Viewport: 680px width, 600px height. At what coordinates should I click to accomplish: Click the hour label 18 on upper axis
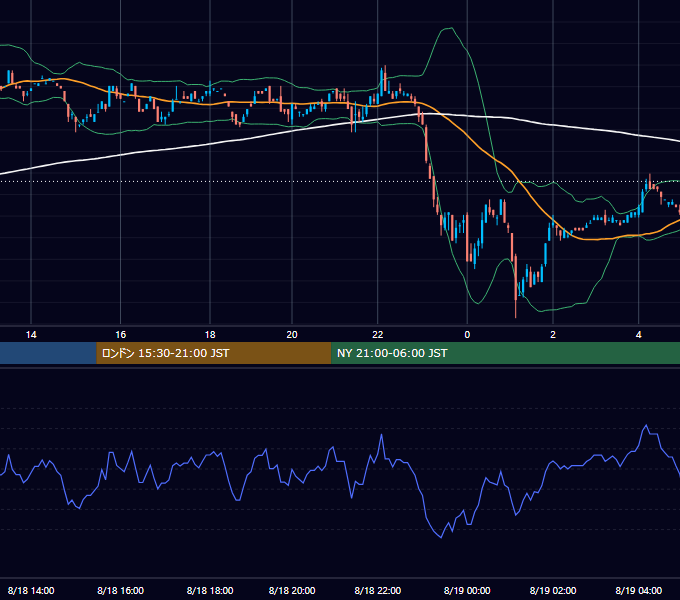(x=210, y=335)
